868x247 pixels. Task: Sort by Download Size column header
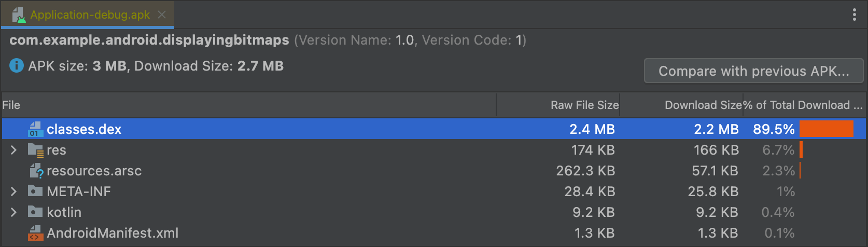point(703,105)
